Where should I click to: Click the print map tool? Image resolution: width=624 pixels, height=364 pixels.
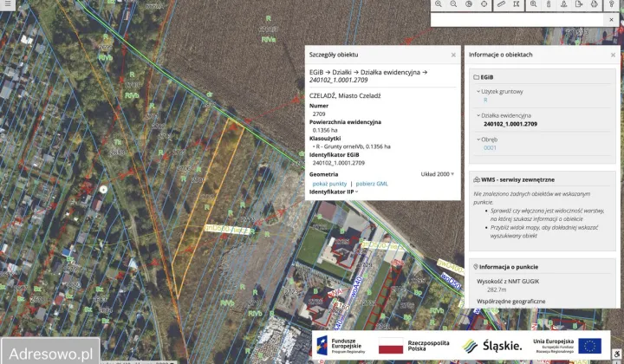pyautogui.click(x=595, y=4)
